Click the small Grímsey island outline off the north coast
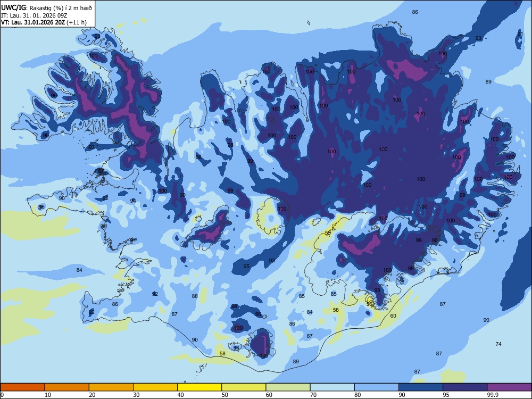 coord(309,23)
